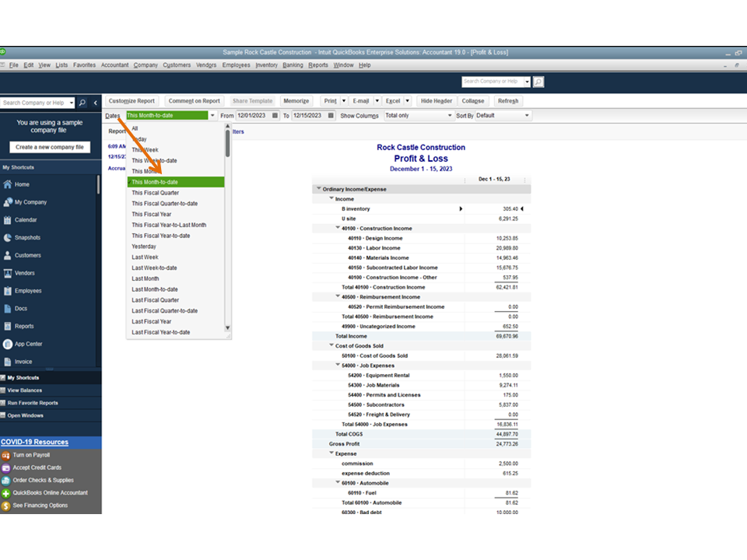The image size is (747, 560).
Task: Open the Banking menu
Action: point(293,65)
